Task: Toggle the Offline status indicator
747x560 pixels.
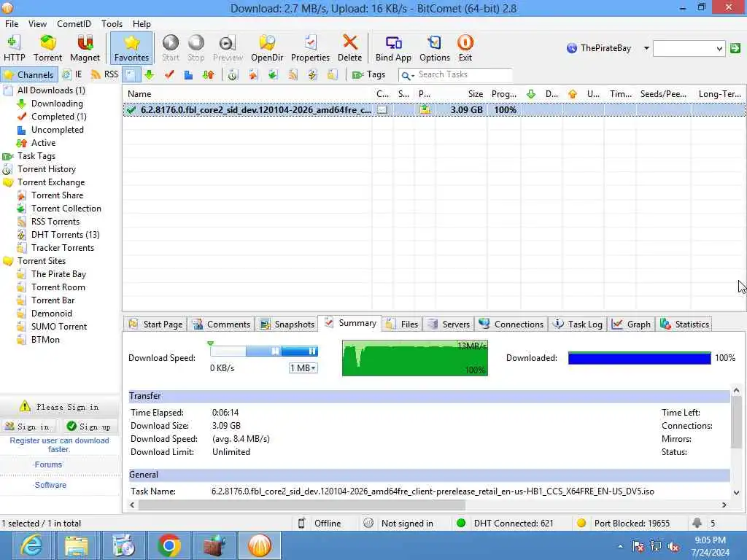Action: pyautogui.click(x=320, y=524)
